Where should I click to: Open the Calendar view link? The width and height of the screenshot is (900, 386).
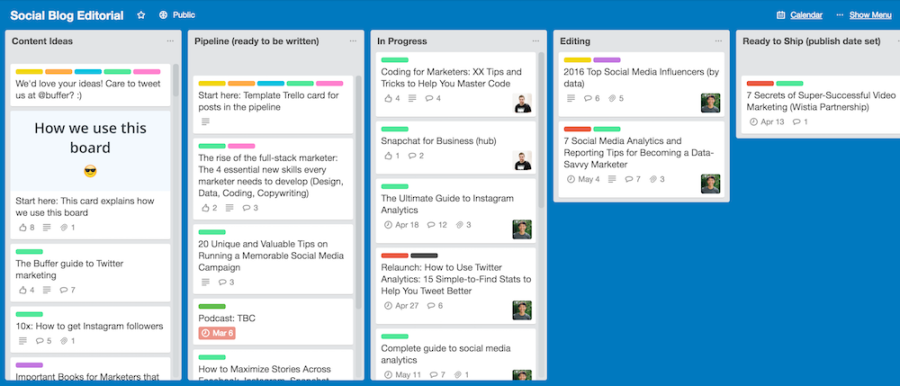pyautogui.click(x=806, y=16)
